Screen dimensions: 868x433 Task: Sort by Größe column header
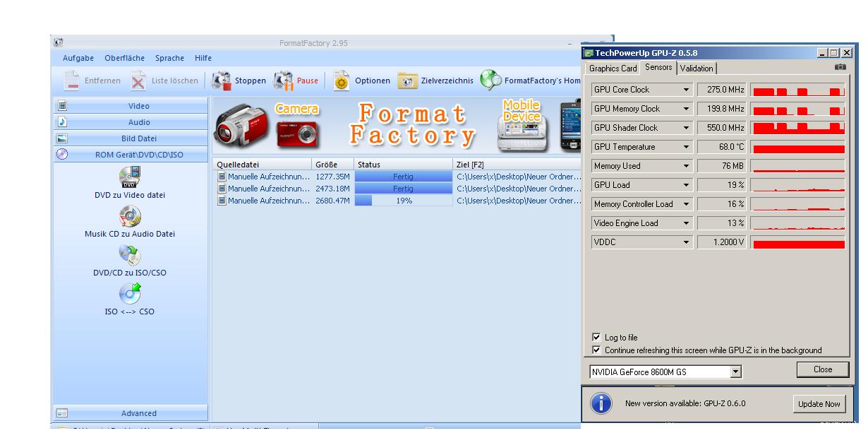pos(332,165)
